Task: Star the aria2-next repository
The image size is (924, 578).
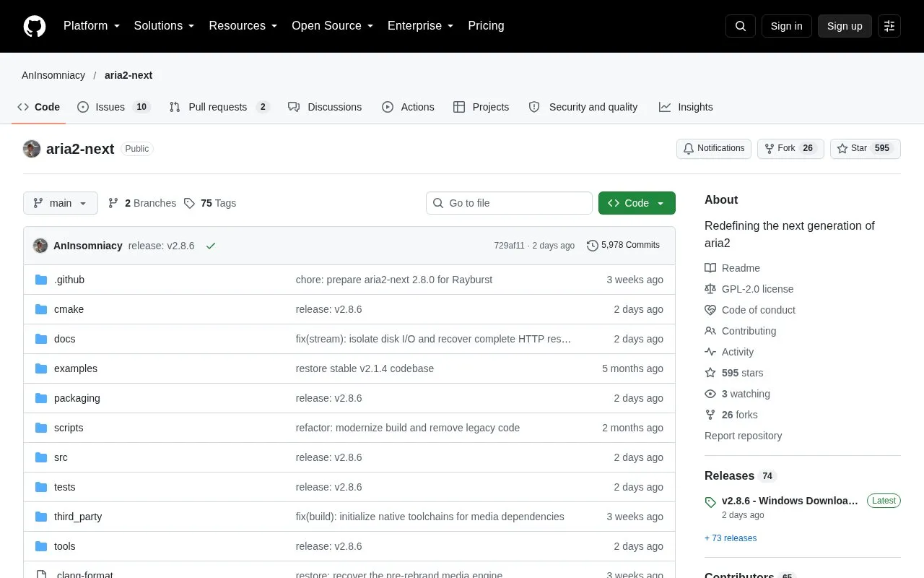Action: click(866, 149)
